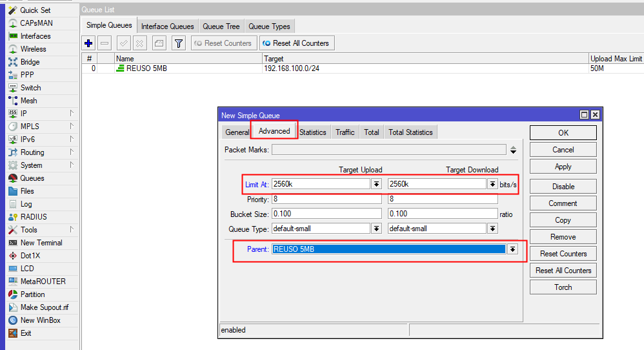Click the Comment note icon in toolbar
Image resolution: width=644 pixels, height=350 pixels.
[159, 43]
